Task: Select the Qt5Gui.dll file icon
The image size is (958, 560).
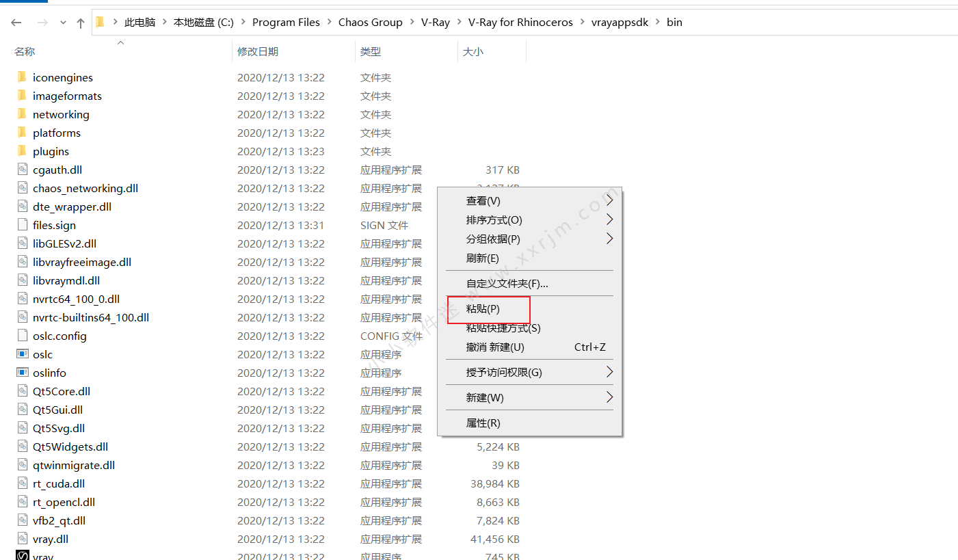Action: pos(22,410)
